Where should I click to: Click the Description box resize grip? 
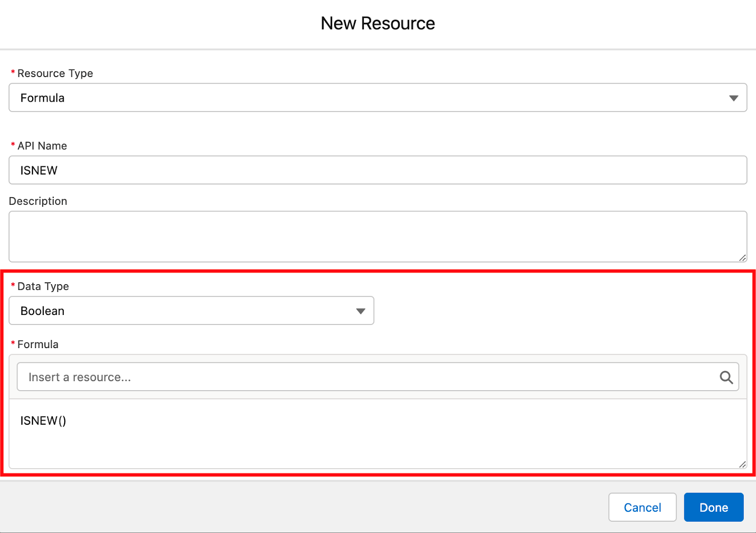742,258
